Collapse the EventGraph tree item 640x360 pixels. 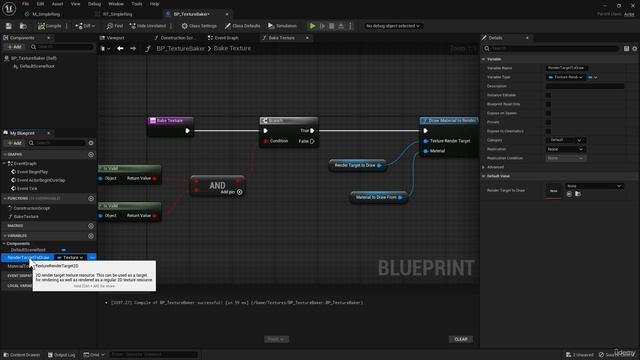4,163
